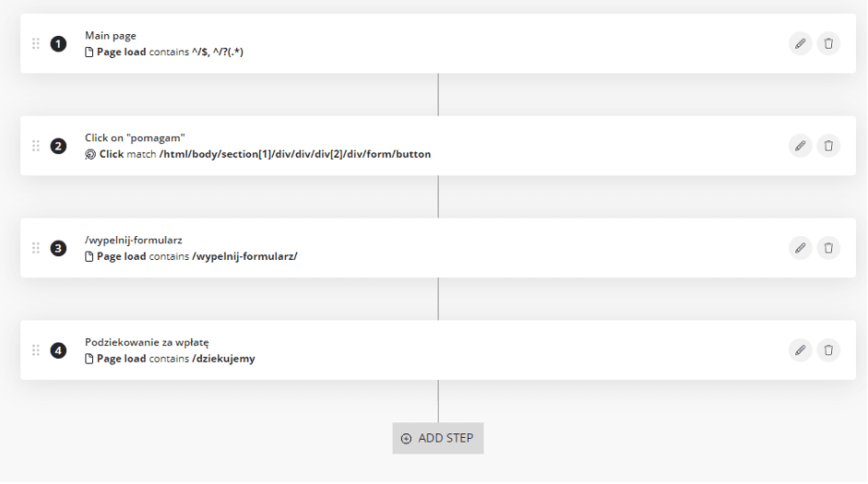Click the "/dziekujemy" page load condition
This screenshot has width=868, height=484.
click(x=223, y=359)
